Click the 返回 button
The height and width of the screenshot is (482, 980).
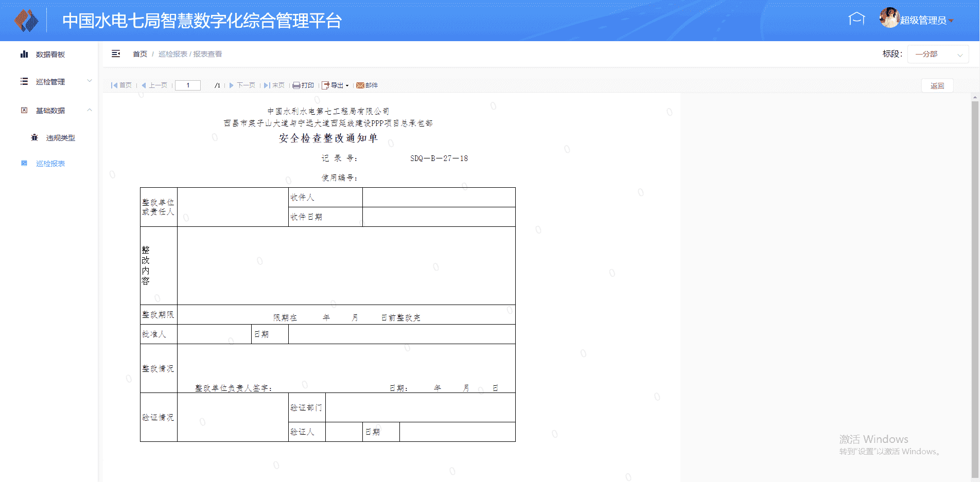pyautogui.click(x=937, y=86)
